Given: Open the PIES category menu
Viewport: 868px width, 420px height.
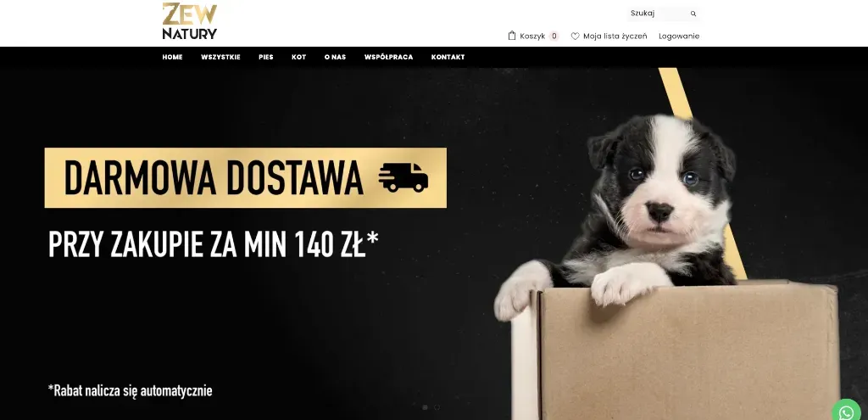Looking at the screenshot, I should tap(265, 57).
